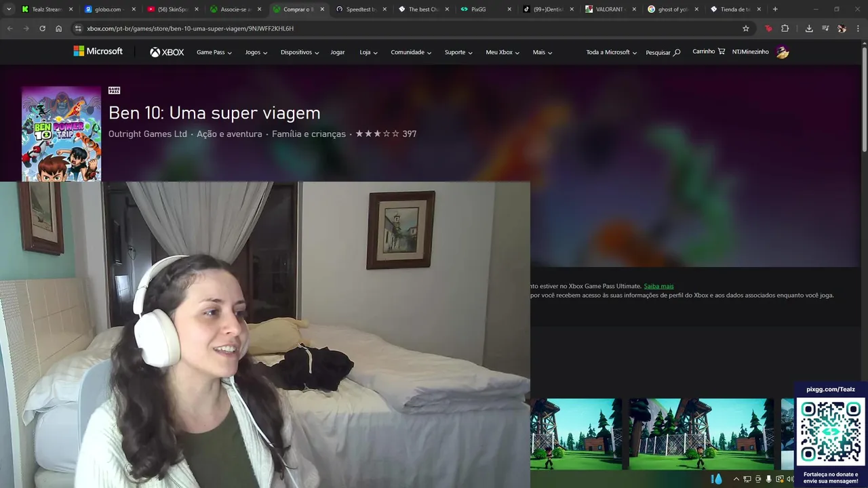The height and width of the screenshot is (488, 868).
Task: Open NTJMinezinho profile avatar
Action: [x=783, y=52]
